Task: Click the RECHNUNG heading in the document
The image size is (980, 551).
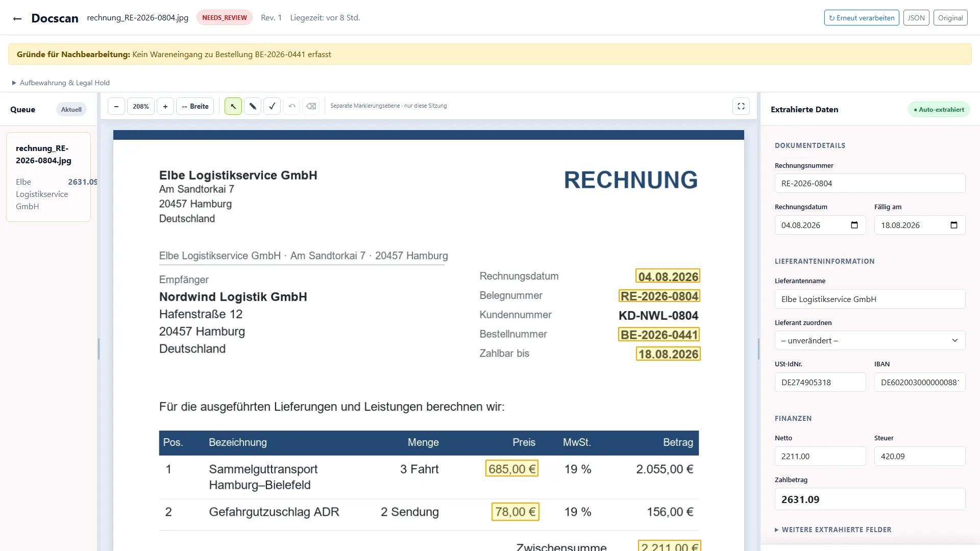Action: tap(631, 180)
